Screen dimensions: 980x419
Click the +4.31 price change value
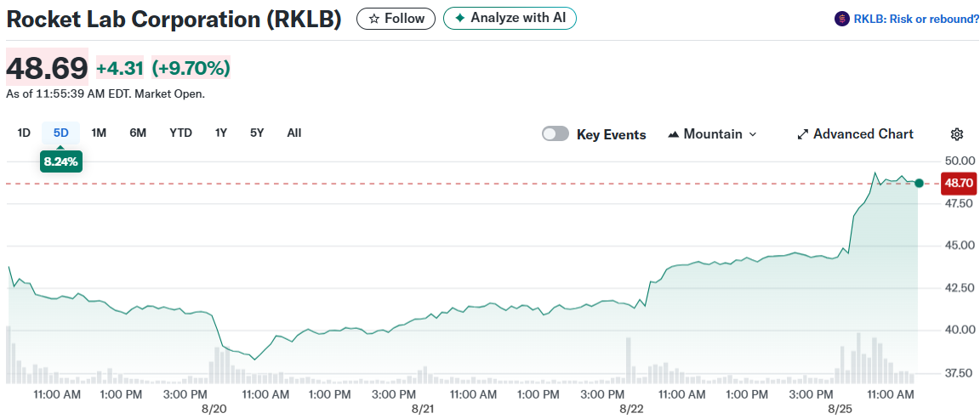point(120,67)
